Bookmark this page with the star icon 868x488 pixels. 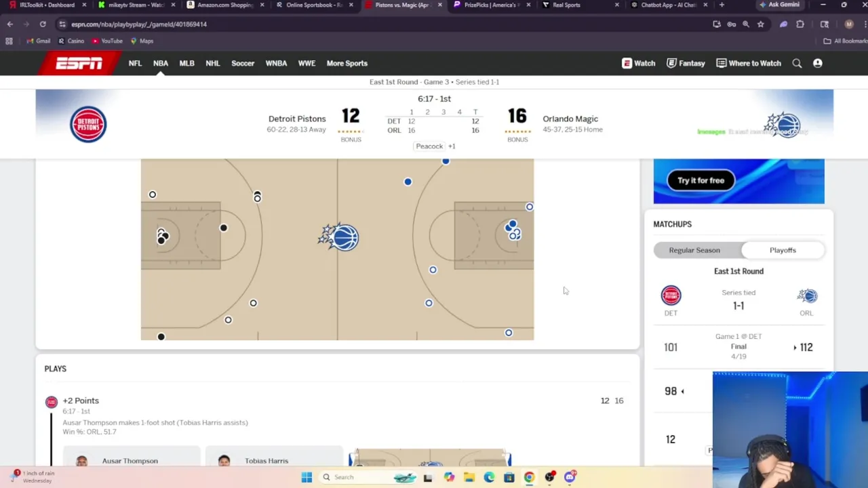pos(761,24)
